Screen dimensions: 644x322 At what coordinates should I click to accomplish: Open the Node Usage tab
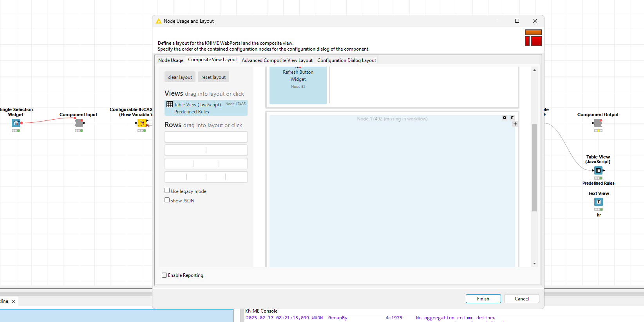point(171,60)
